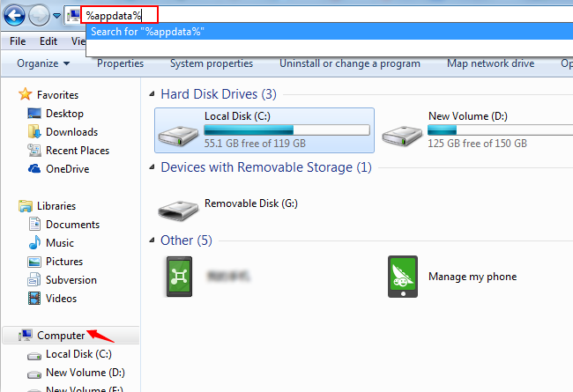
Task: Open Videos library
Action: 61,299
